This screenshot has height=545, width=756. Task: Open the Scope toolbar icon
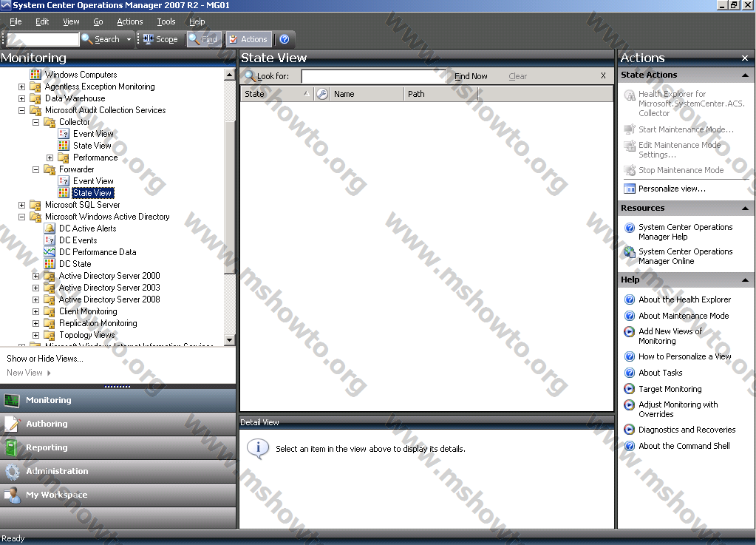pyautogui.click(x=148, y=39)
